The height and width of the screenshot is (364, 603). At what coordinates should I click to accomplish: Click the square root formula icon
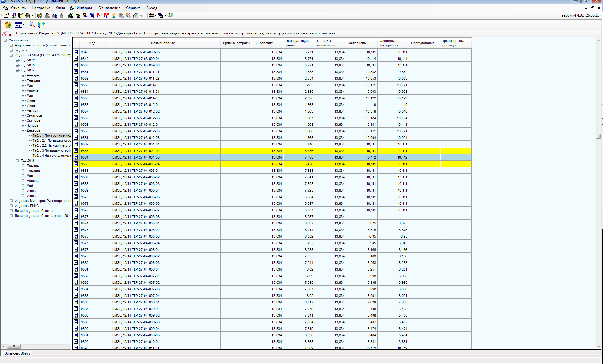[x=143, y=15]
